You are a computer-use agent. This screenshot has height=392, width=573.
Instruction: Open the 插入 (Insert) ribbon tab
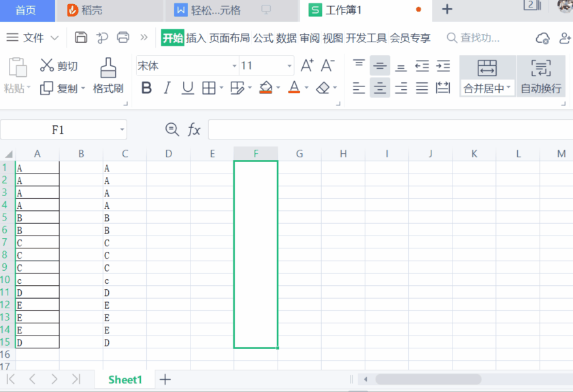click(x=196, y=38)
